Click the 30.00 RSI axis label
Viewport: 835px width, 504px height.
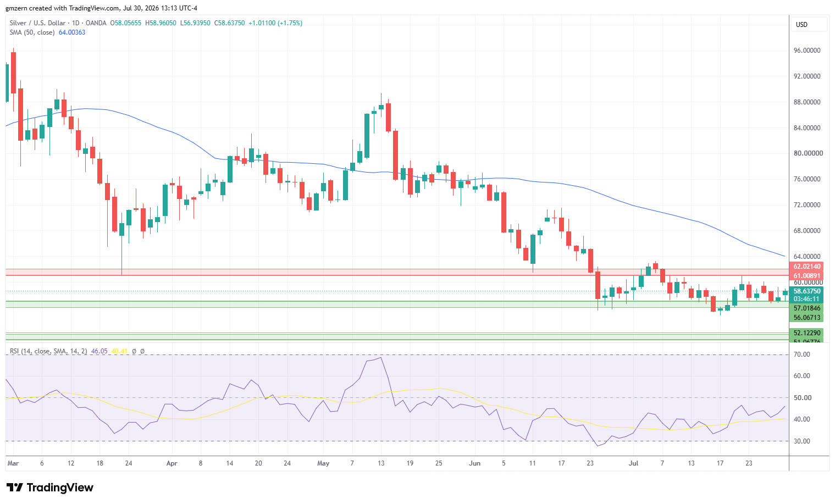coord(802,441)
